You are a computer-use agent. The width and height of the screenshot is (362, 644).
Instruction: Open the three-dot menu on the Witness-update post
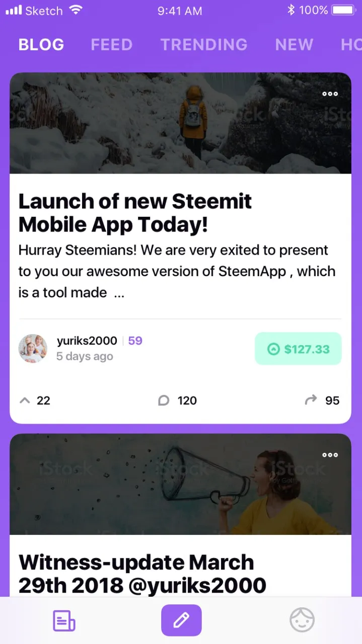click(x=330, y=455)
